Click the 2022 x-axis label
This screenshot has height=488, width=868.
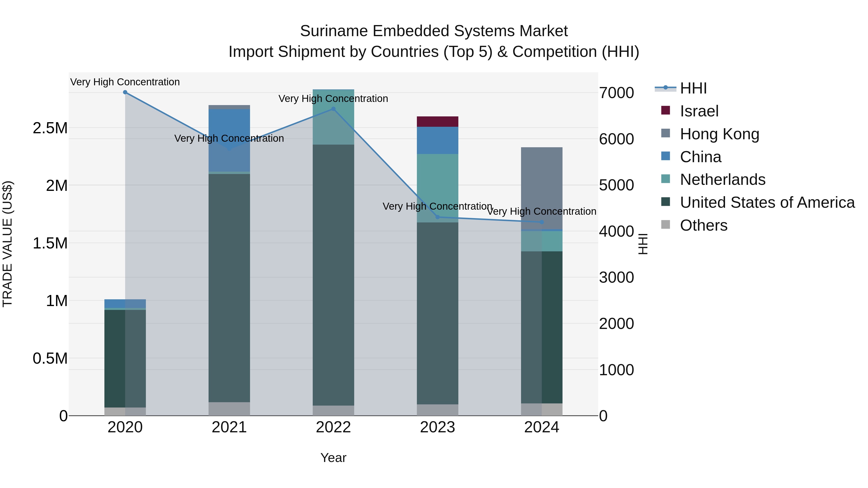(x=333, y=427)
